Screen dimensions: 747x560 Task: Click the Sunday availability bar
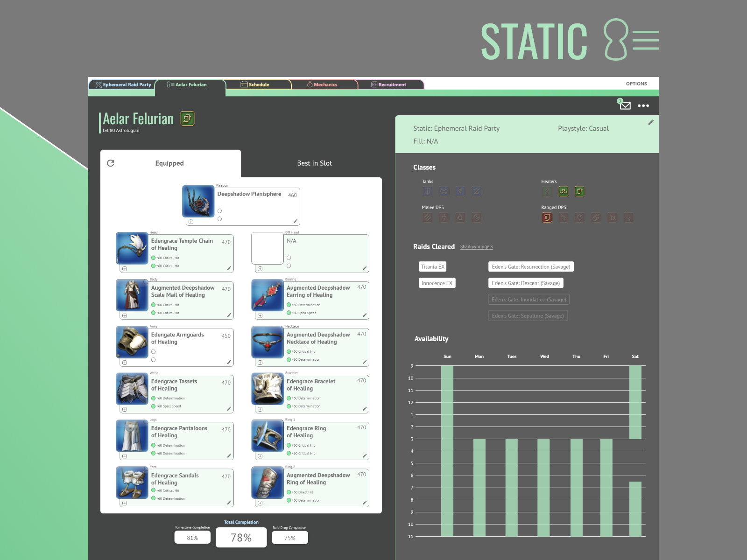[x=447, y=451]
